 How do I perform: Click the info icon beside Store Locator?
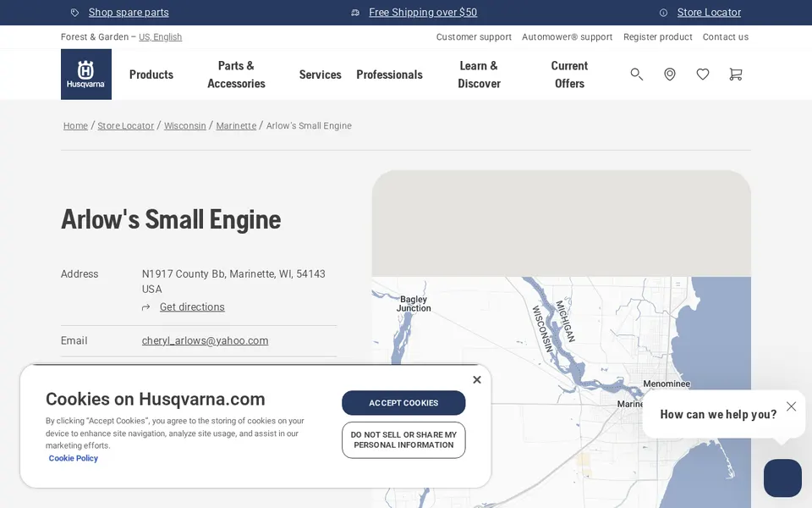(x=663, y=13)
